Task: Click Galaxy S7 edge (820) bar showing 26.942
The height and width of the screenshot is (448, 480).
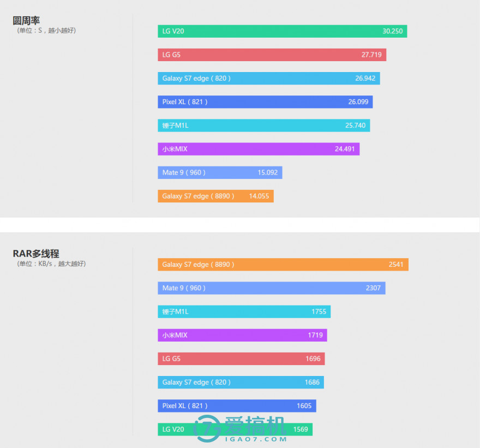Action: click(x=268, y=78)
